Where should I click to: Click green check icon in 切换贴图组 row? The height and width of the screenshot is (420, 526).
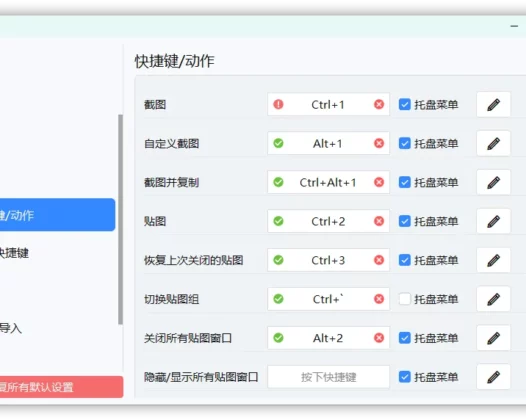coord(278,299)
